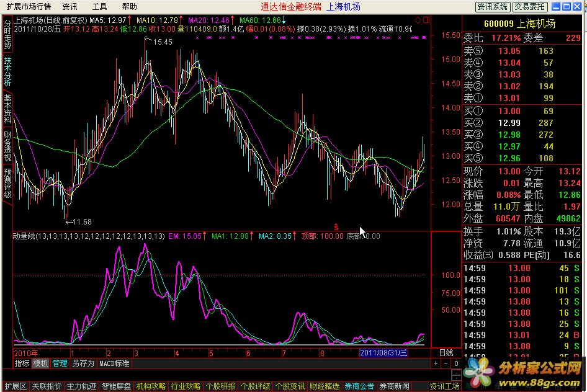Image resolution: width=587 pixels, height=392 pixels.
Task: Click the 委比 17.21% value
Action: 506,38
